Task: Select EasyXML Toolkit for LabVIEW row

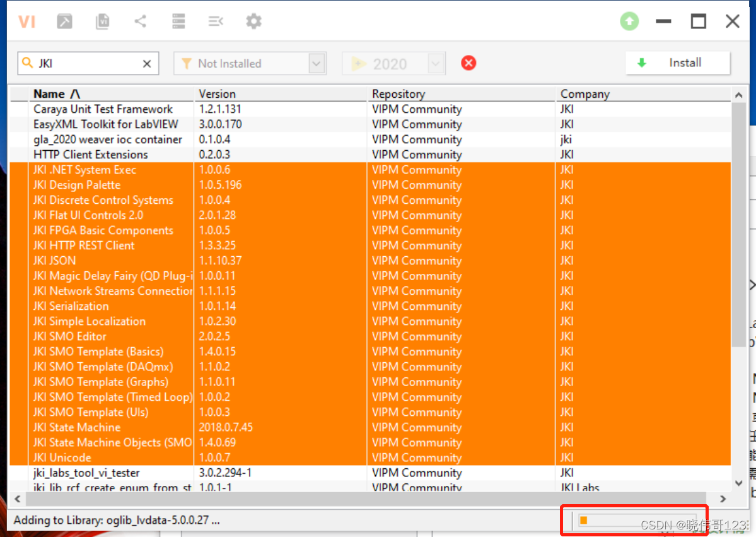Action: point(370,124)
